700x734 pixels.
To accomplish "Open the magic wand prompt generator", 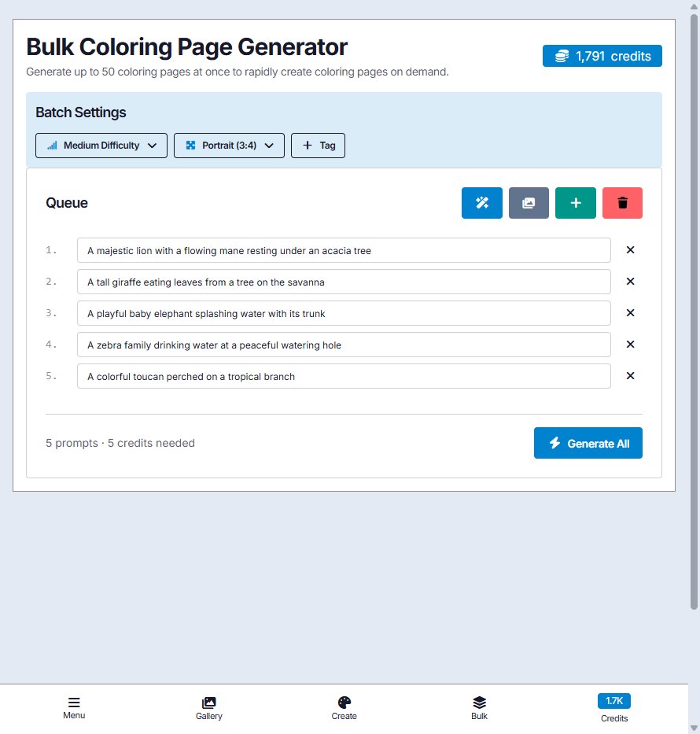I will [x=481, y=202].
